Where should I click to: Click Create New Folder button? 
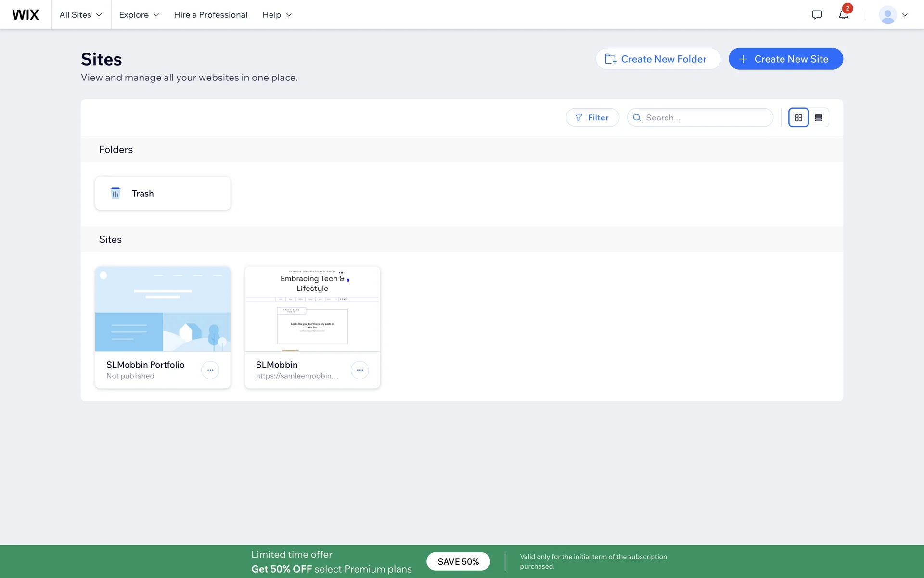pos(658,59)
